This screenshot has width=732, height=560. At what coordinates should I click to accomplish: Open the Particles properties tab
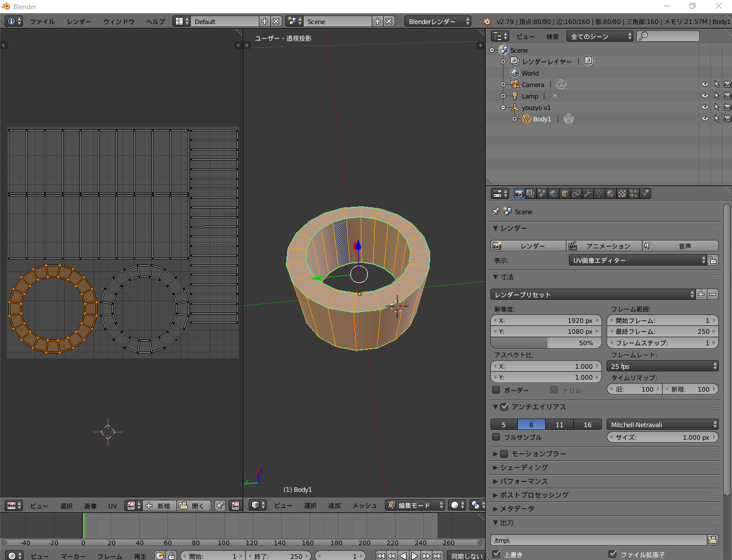click(x=633, y=194)
